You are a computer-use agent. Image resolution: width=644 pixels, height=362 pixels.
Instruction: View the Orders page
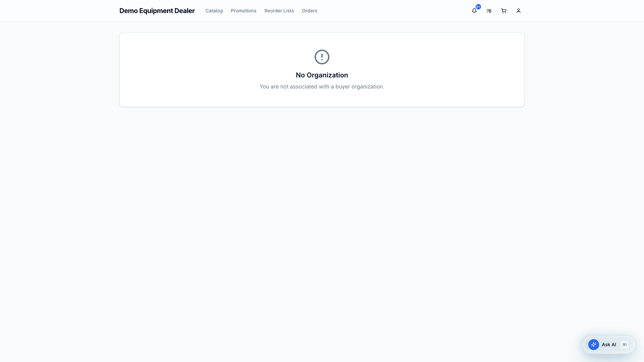(310, 11)
